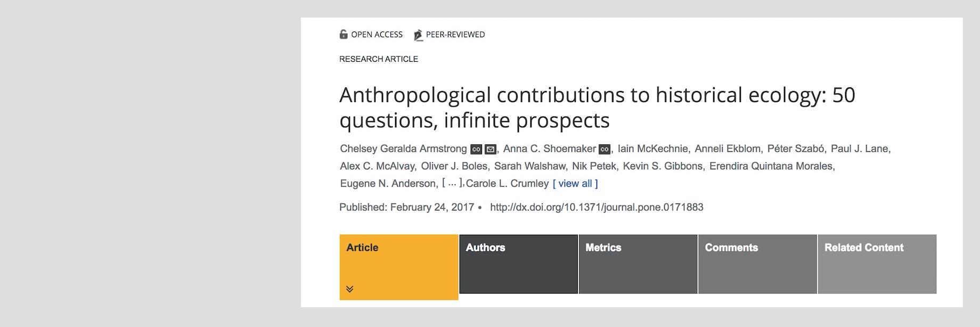Open author details for Anneli Ekblom
980x327 pixels.
(x=728, y=149)
